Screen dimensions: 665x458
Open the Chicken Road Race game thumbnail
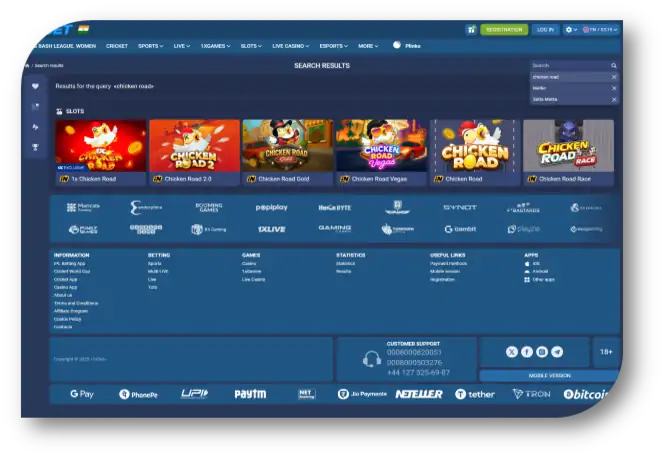click(568, 146)
